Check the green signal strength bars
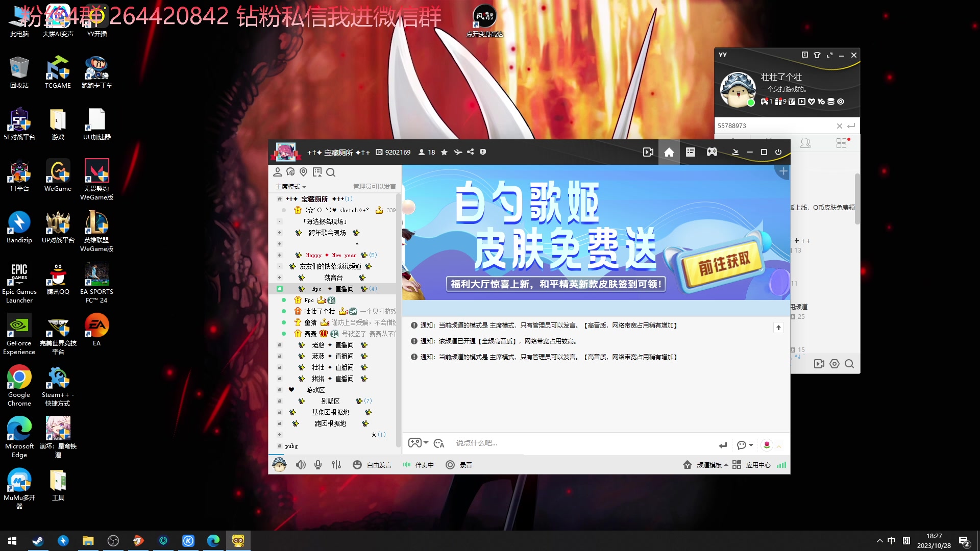Screen dimensions: 980x551 tap(781, 465)
